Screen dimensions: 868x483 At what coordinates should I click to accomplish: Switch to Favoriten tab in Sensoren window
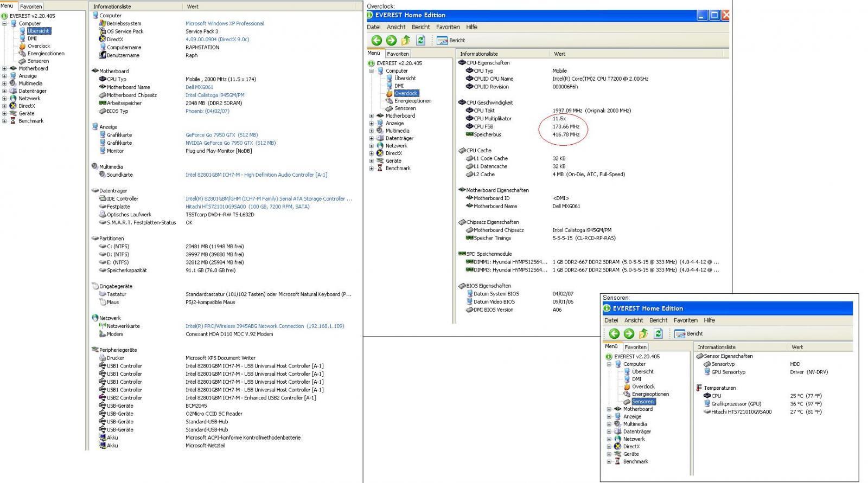(635, 347)
